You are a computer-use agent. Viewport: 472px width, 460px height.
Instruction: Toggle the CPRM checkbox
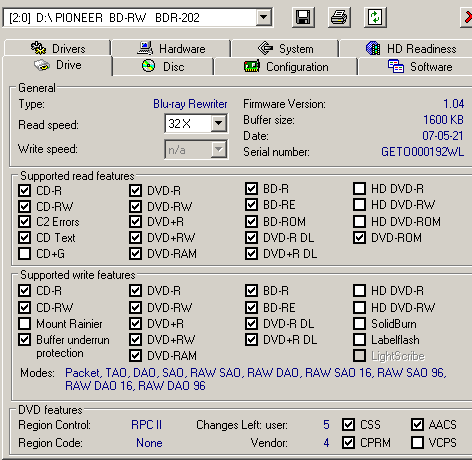pyautogui.click(x=348, y=443)
